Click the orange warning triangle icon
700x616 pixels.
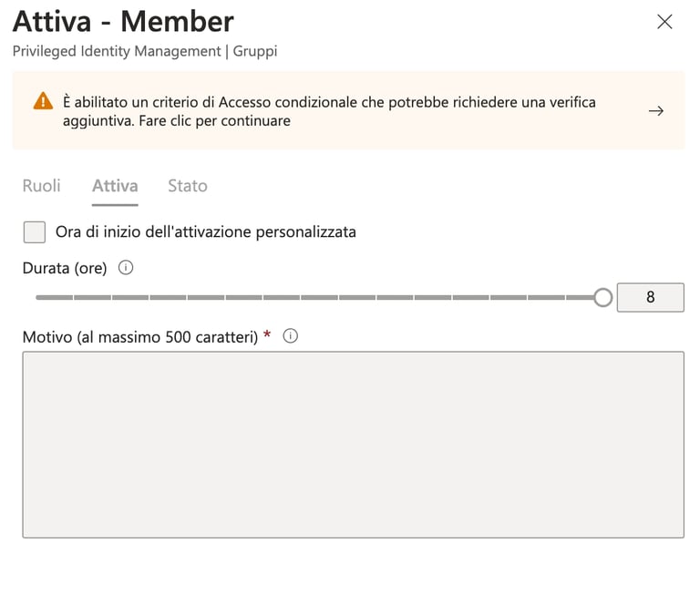[x=43, y=101]
